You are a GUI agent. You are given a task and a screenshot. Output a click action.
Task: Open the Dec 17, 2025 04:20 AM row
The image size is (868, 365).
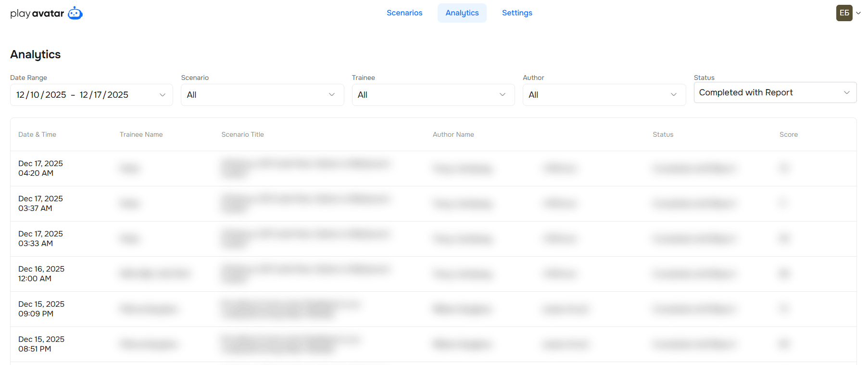click(x=40, y=169)
